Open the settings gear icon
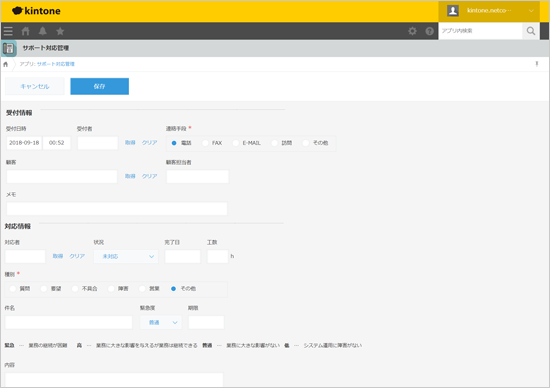 412,31
